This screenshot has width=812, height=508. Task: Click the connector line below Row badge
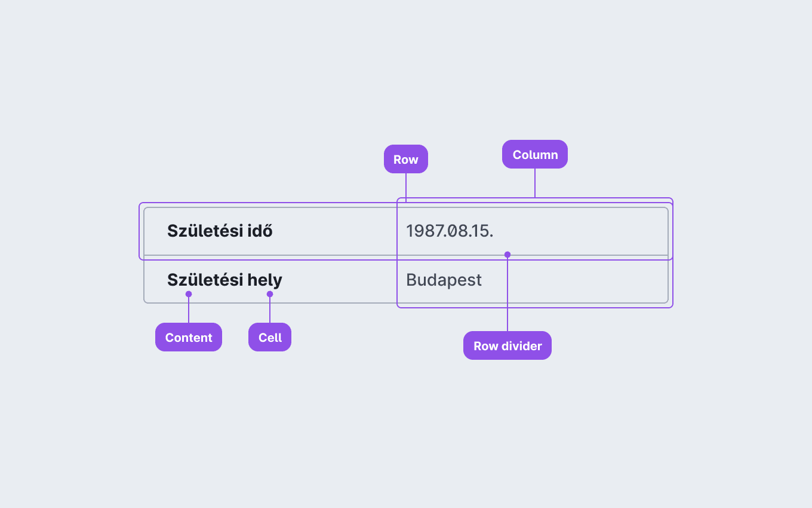pyautogui.click(x=406, y=188)
